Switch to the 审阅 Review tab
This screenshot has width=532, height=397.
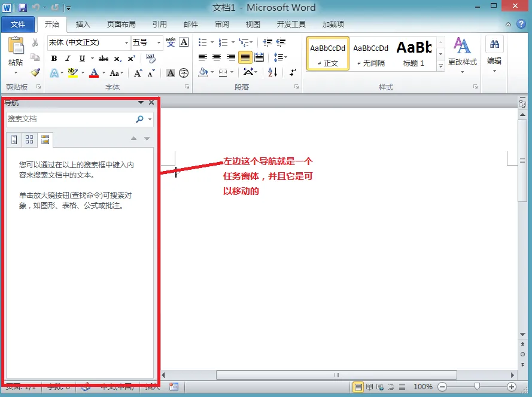[x=222, y=25]
